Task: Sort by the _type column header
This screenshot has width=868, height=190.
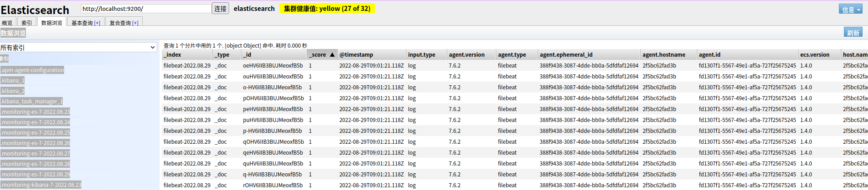Action: [x=226, y=54]
